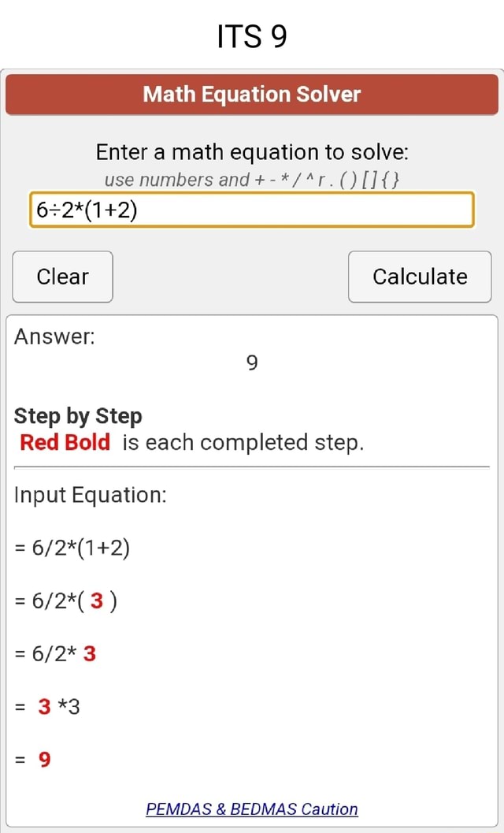This screenshot has width=504, height=833.
Task: Click inside the equation input field
Action: click(252, 210)
